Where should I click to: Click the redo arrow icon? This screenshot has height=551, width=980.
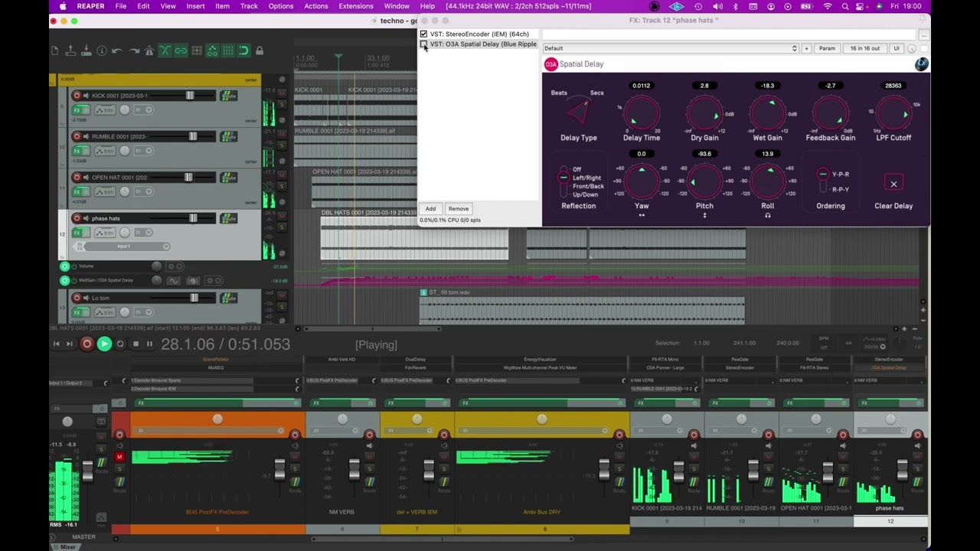[x=133, y=51]
